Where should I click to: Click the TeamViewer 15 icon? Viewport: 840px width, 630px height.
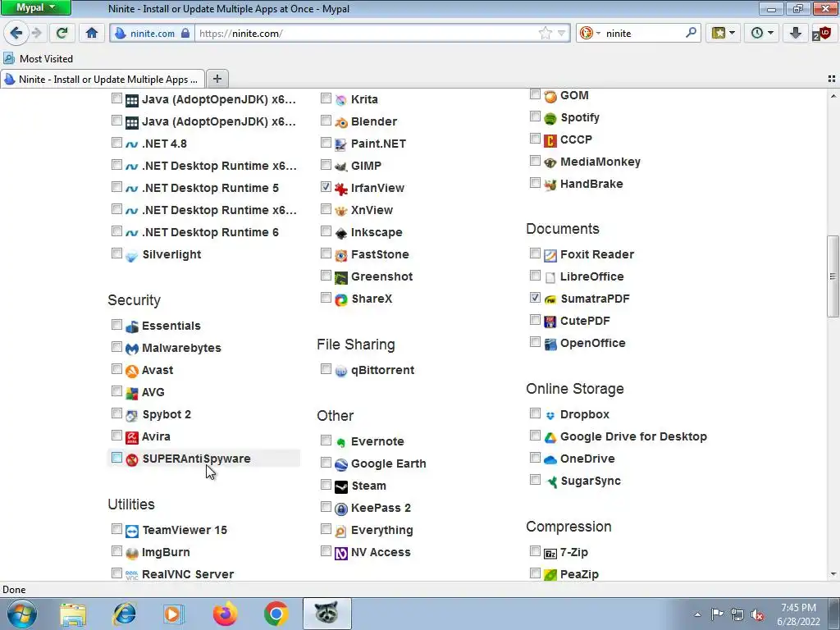(x=132, y=531)
